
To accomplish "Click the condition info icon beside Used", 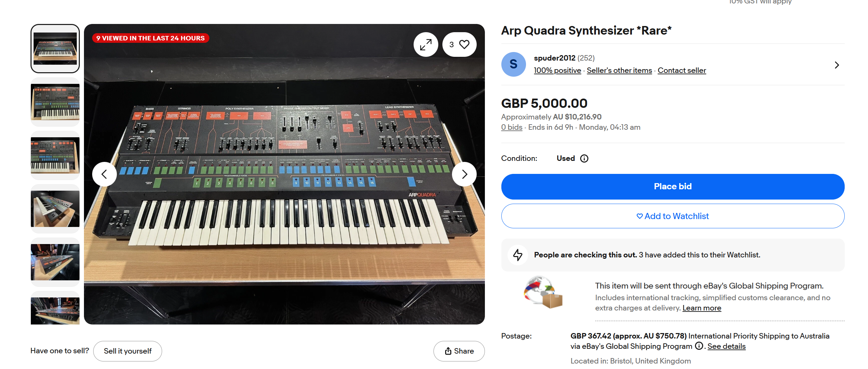I will [584, 158].
